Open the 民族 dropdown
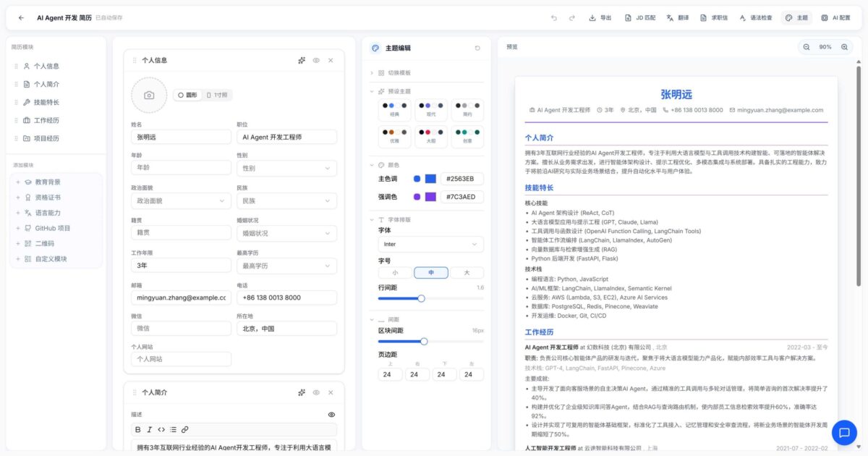 [x=286, y=200]
